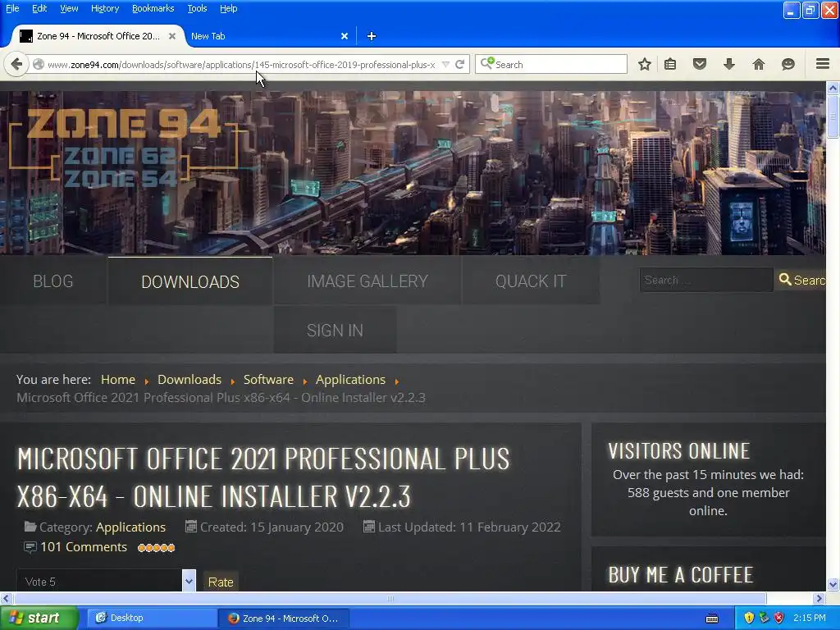Save to Pocket icon in toolbar
Viewport: 840px width, 630px height.
pos(700,64)
